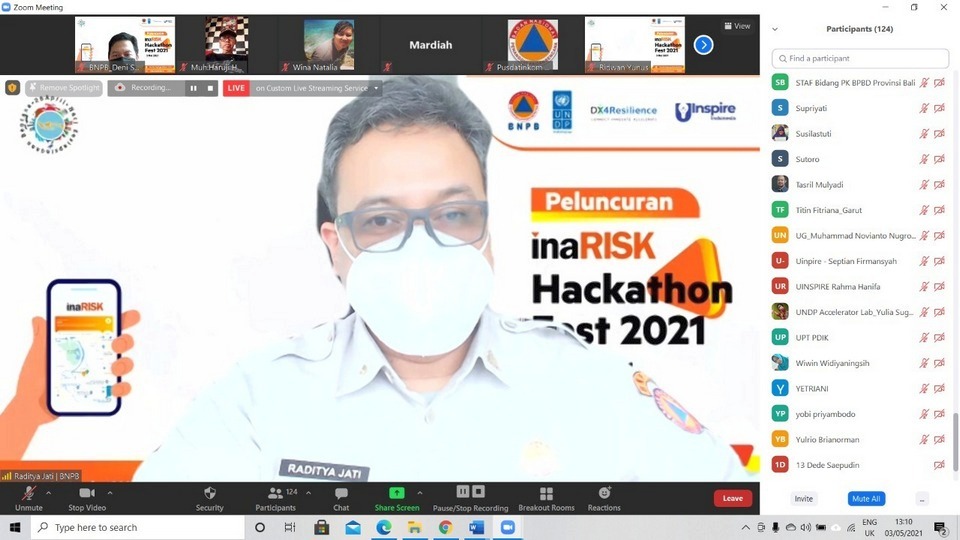
Task: Pause recording in top recording bar
Action: (193, 88)
